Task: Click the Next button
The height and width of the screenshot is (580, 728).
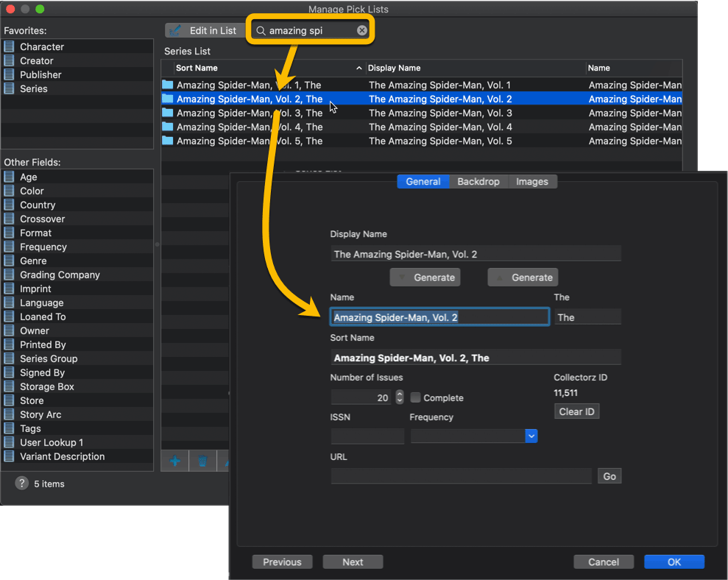Action: point(353,562)
